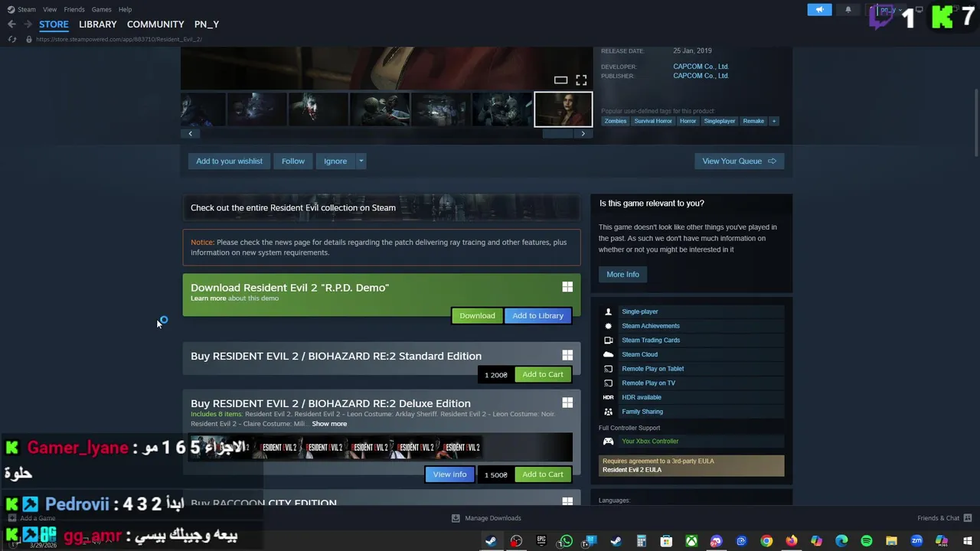The height and width of the screenshot is (551, 980).
Task: Open the Steam notifications bell
Action: click(848, 9)
